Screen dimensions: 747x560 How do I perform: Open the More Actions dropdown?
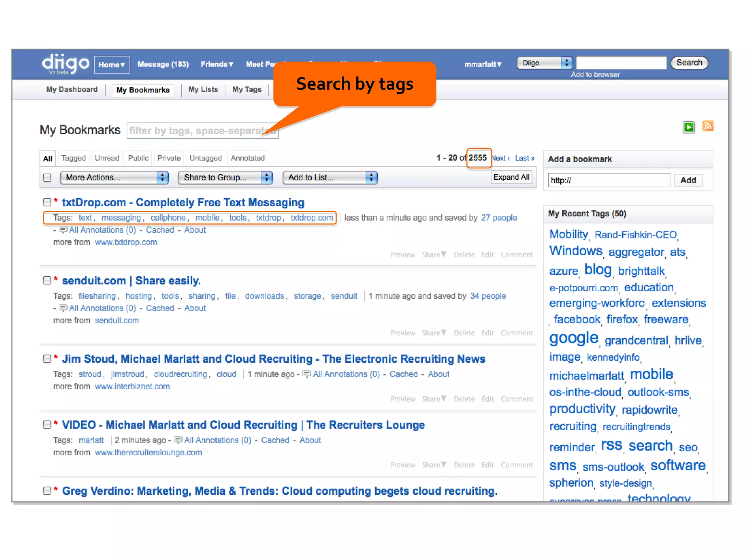[114, 178]
